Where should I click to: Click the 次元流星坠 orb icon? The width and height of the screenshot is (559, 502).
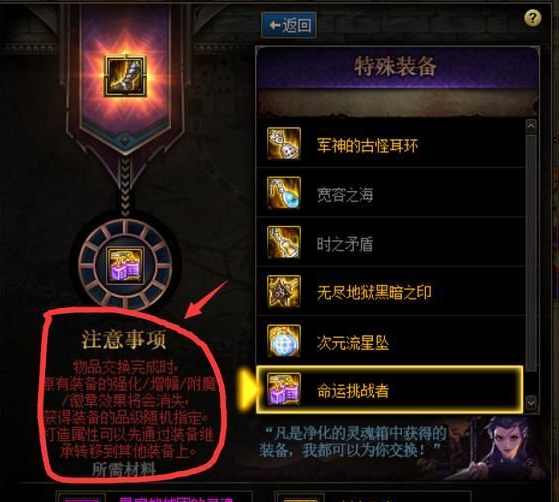pos(284,341)
